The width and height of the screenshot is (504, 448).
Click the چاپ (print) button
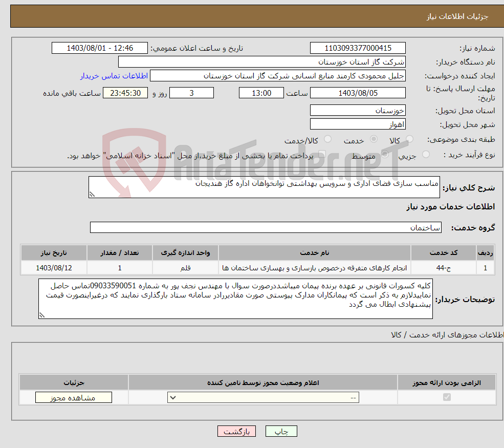tap(281, 431)
